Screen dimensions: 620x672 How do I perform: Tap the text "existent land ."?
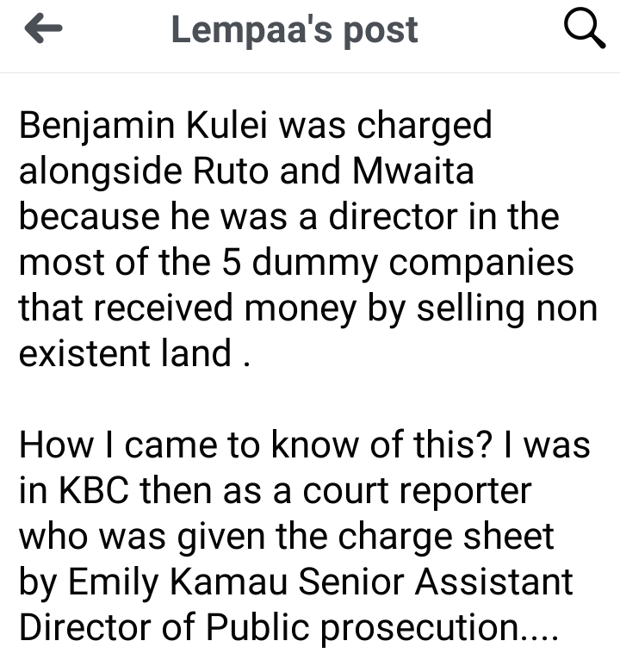[x=134, y=353]
